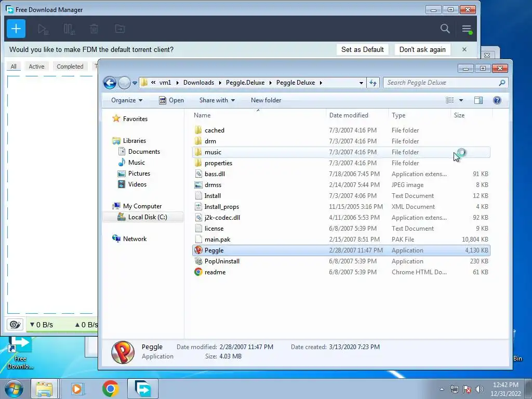The image size is (532, 399).
Task: Select the PopUninstall application
Action: (x=341, y=261)
